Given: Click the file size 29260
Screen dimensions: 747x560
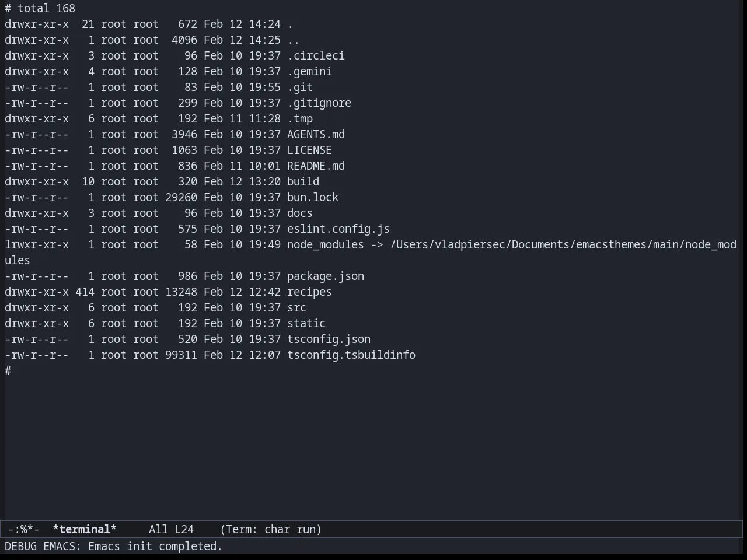Looking at the screenshot, I should click(181, 197).
